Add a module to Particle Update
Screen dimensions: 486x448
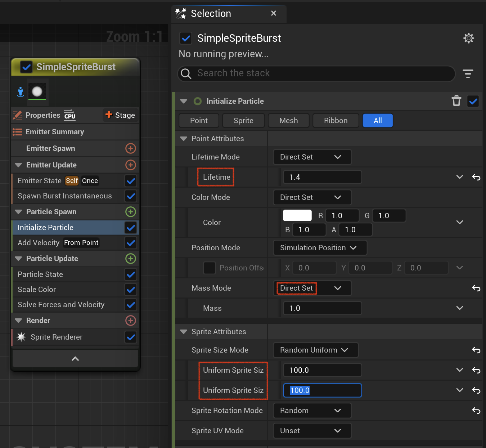(x=130, y=258)
